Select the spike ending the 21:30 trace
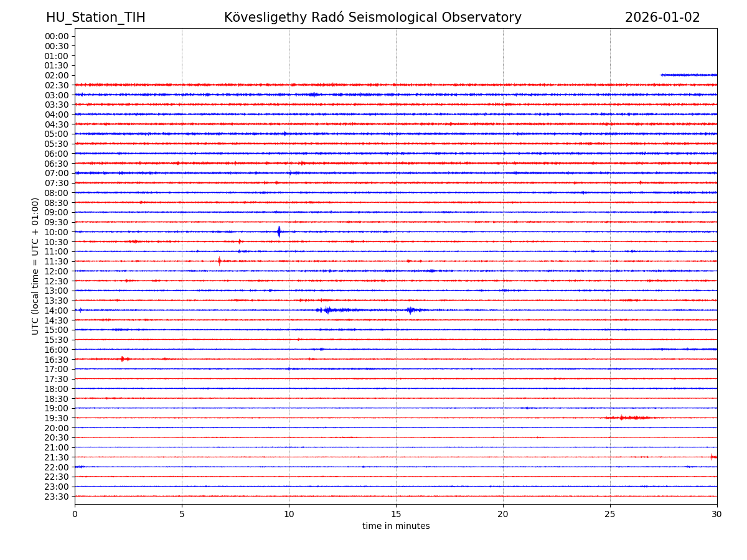Image resolution: width=747 pixels, height=560 pixels. coord(713,457)
